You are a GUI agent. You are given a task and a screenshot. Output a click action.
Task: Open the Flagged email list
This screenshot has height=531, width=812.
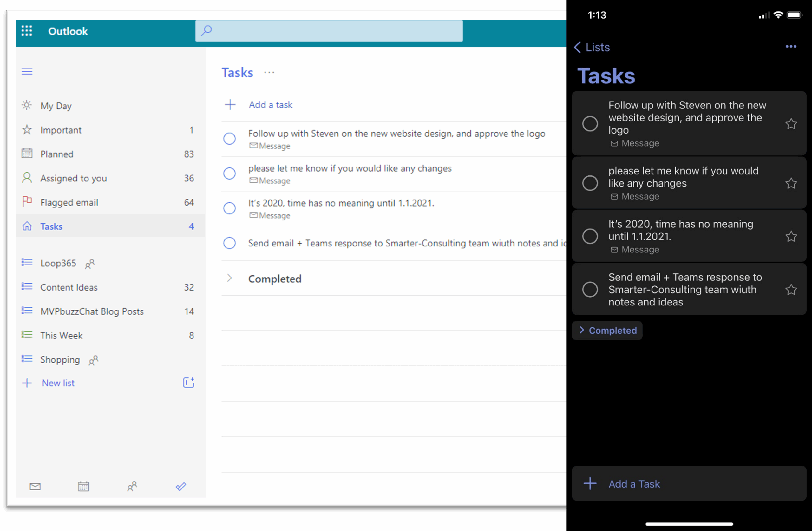point(69,202)
